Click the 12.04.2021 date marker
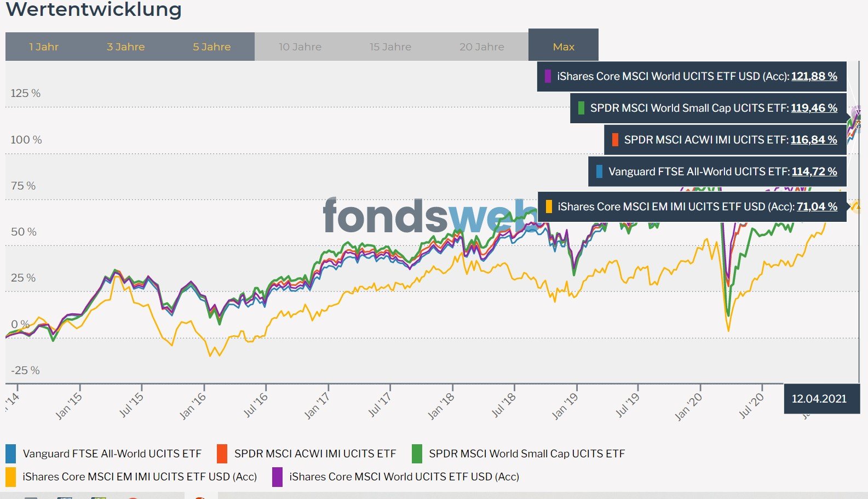Viewport: 868px width, 499px height. coord(819,399)
